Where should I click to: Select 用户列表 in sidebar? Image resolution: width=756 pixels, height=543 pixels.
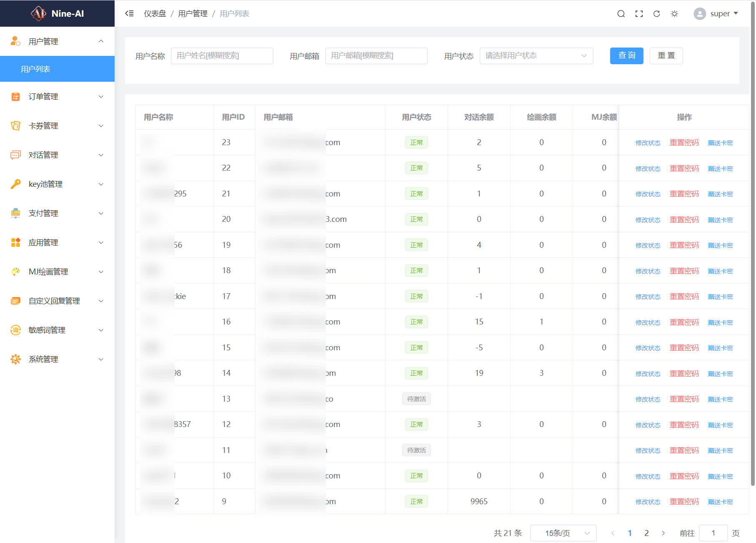(57, 69)
